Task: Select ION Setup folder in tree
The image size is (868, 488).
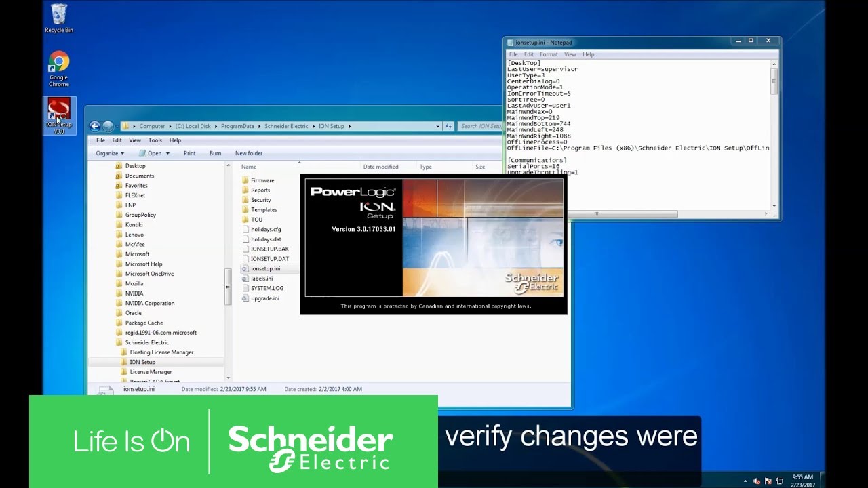Action: click(x=138, y=363)
